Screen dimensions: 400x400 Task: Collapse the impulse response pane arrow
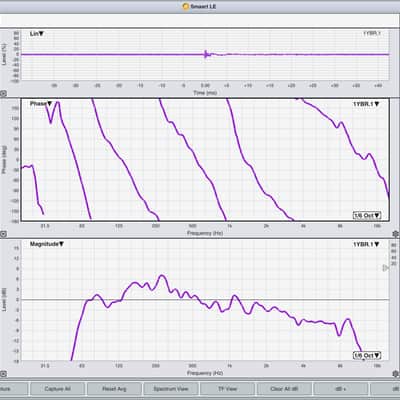coord(3,94)
